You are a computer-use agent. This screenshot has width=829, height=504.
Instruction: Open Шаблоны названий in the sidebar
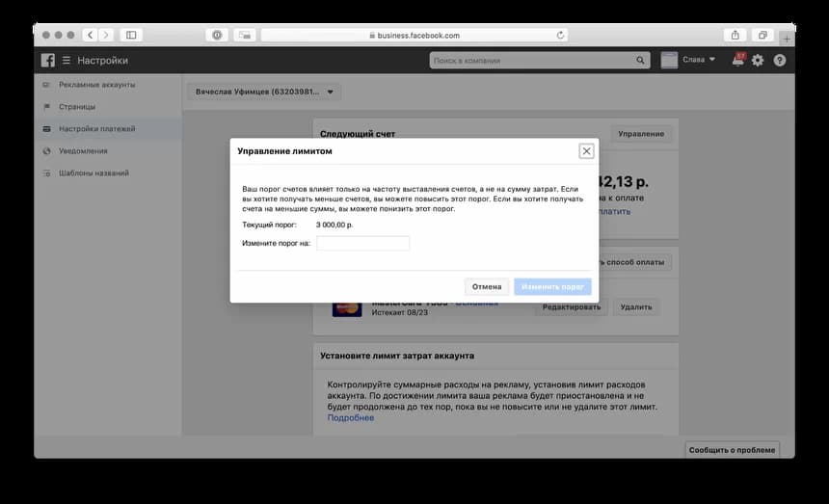[94, 173]
